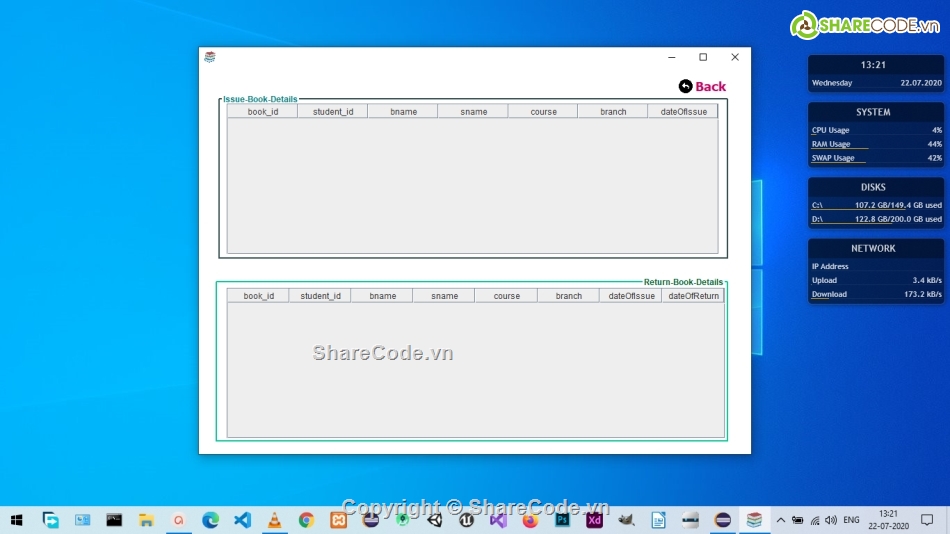The width and height of the screenshot is (950, 534).
Task: Open Unity from the taskbar
Action: (x=434, y=520)
